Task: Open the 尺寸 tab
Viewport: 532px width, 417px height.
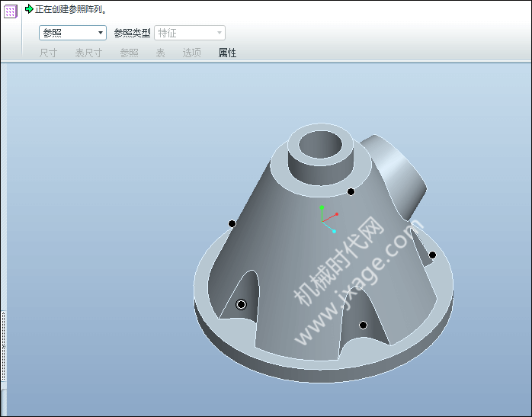Action: [48, 53]
